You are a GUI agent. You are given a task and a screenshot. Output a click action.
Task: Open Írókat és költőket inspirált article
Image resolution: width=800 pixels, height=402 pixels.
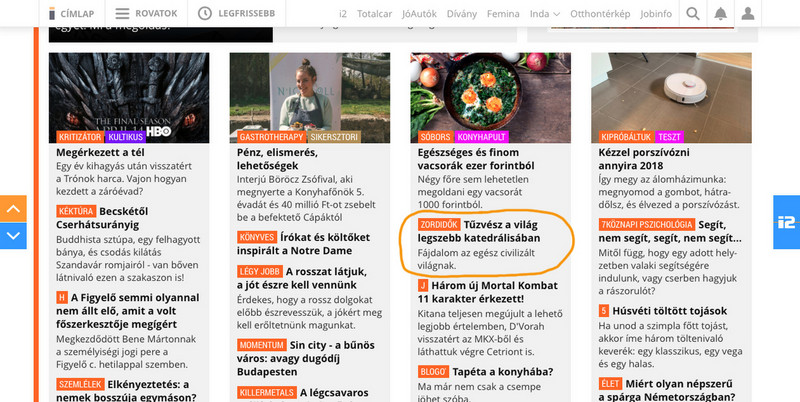pyautogui.click(x=303, y=244)
